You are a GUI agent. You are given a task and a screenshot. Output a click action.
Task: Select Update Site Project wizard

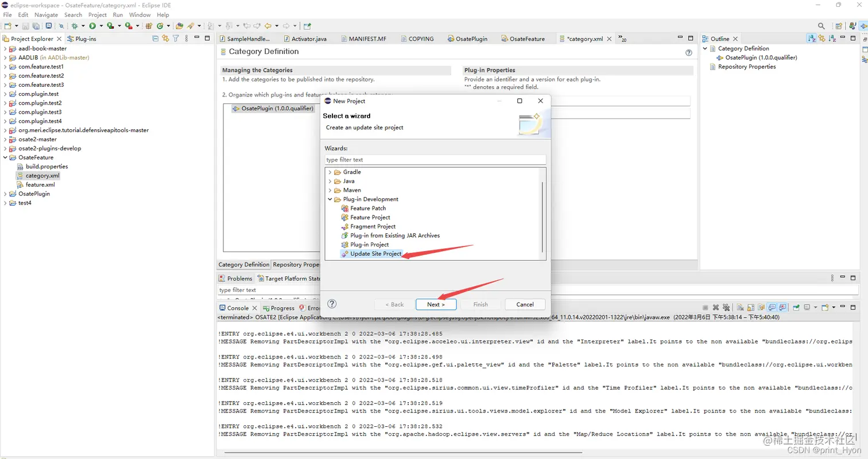[375, 253]
